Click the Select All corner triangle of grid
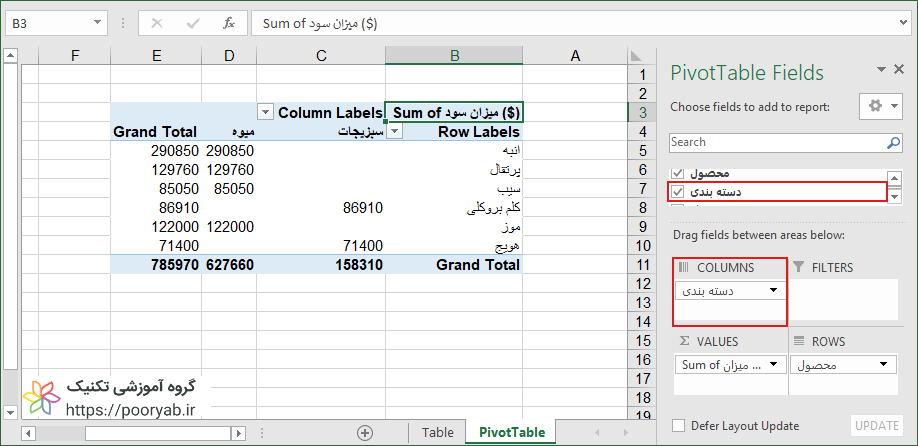 click(x=635, y=56)
